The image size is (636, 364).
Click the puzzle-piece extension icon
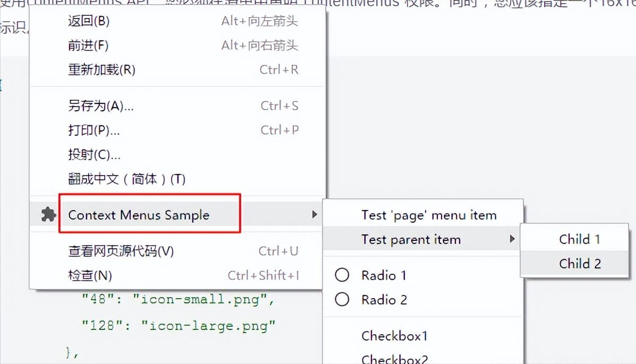49,214
